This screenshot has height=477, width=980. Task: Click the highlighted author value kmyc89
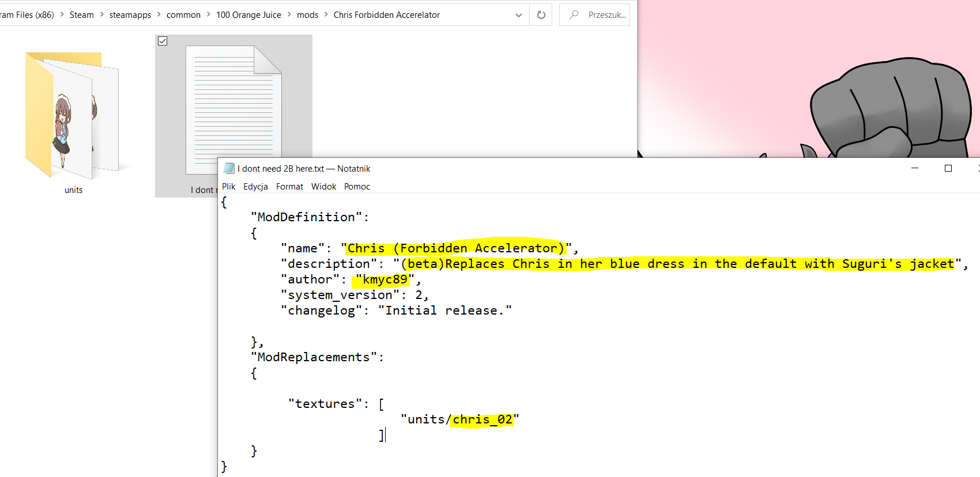385,279
